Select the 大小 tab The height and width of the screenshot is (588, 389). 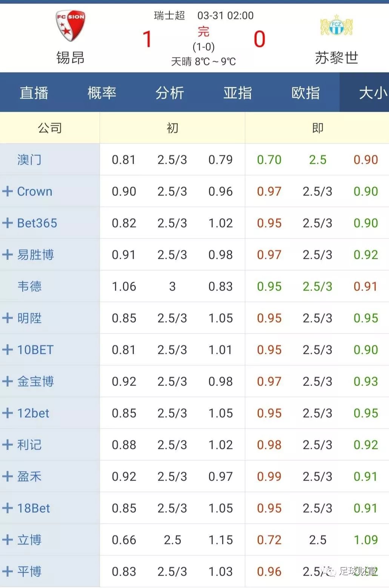pyautogui.click(x=372, y=93)
